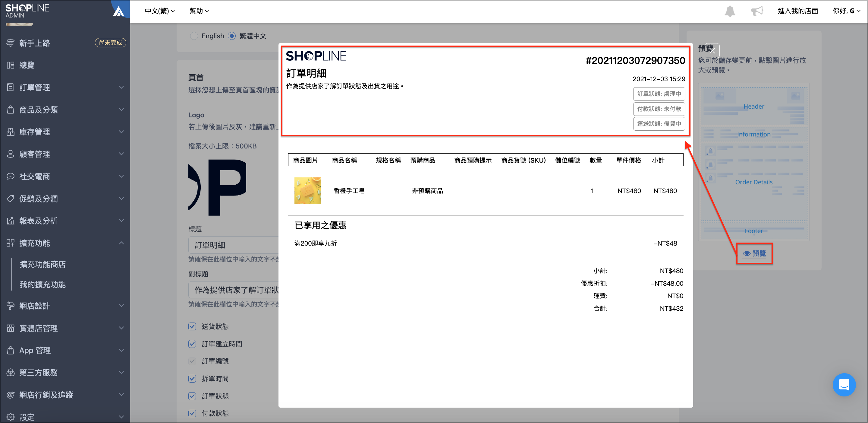Open the 幫助 help dropdown

coord(199,11)
